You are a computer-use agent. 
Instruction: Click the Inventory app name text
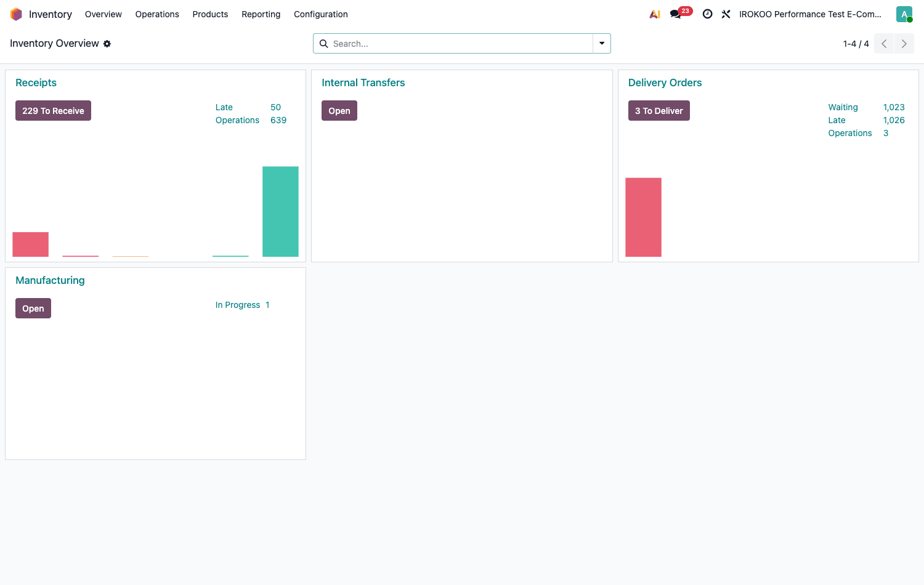[51, 14]
